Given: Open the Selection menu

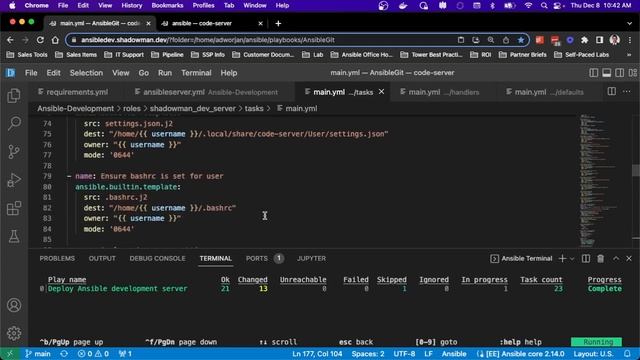Looking at the screenshot, I should pos(86,73).
